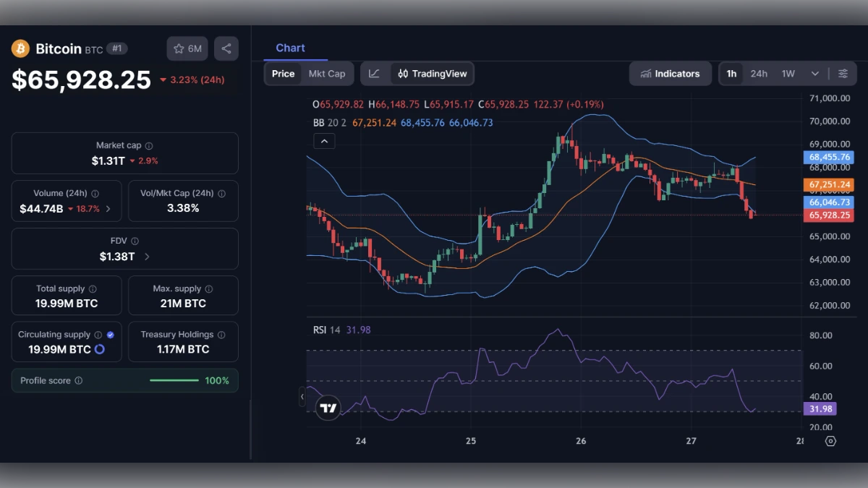The height and width of the screenshot is (488, 868).
Task: Expand the hidden left panel with the side arrow
Action: pos(302,396)
